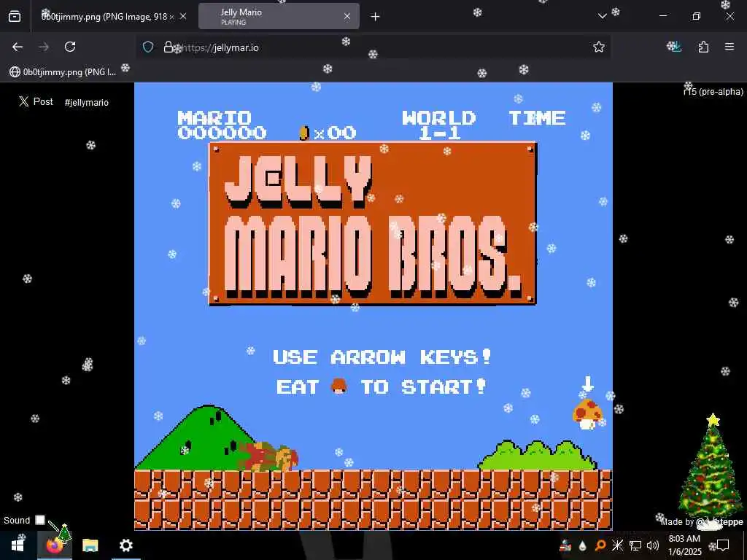View site security info via padlock icon
The height and width of the screenshot is (560, 747).
click(169, 47)
